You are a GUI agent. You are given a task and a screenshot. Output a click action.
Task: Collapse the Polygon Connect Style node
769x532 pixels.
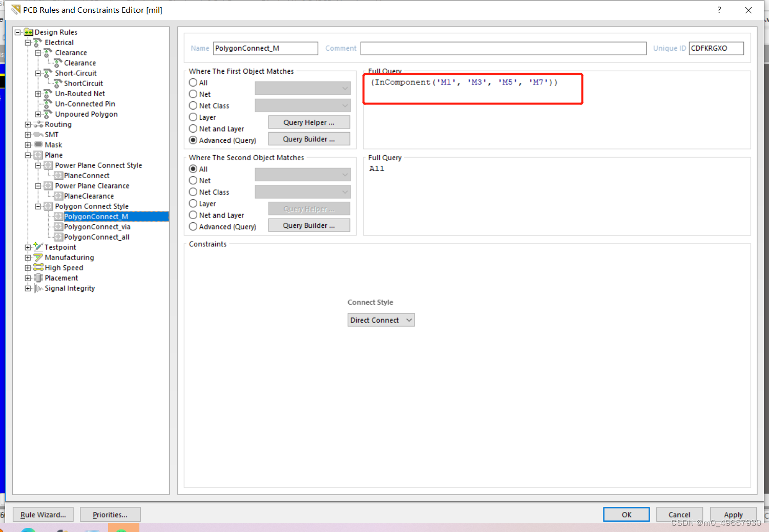click(38, 206)
